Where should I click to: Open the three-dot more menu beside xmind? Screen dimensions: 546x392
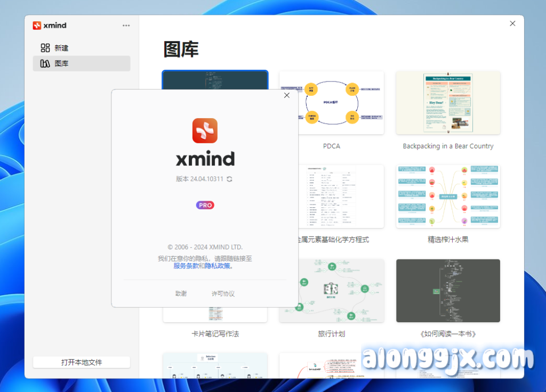click(126, 26)
